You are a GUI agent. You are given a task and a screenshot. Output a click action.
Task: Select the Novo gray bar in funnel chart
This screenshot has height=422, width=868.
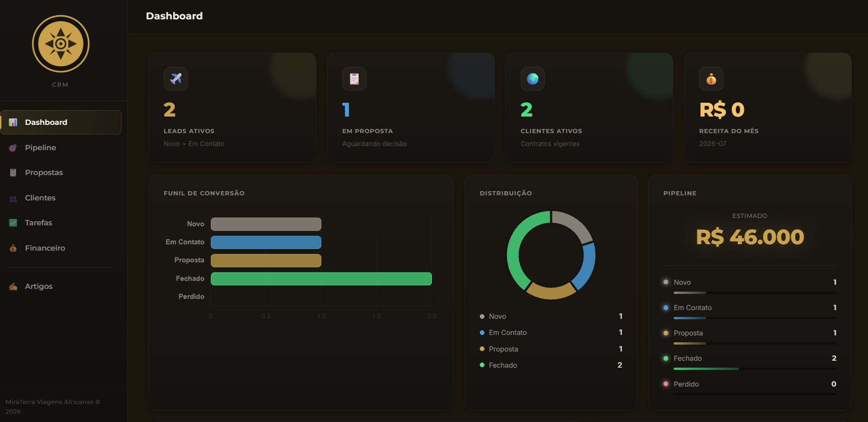(x=266, y=224)
